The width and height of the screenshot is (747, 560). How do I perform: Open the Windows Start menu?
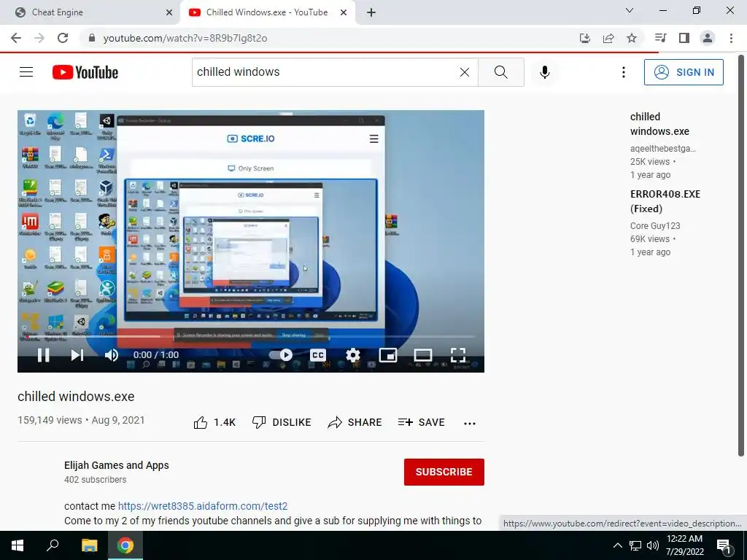(18, 545)
